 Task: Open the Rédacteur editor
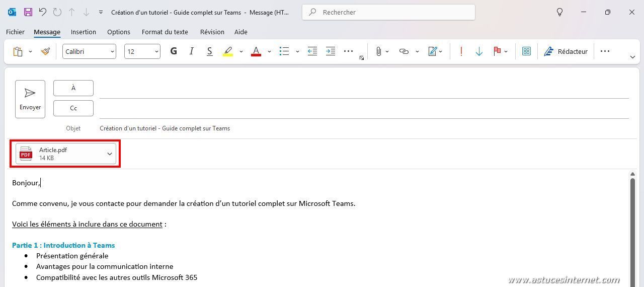[x=566, y=51]
